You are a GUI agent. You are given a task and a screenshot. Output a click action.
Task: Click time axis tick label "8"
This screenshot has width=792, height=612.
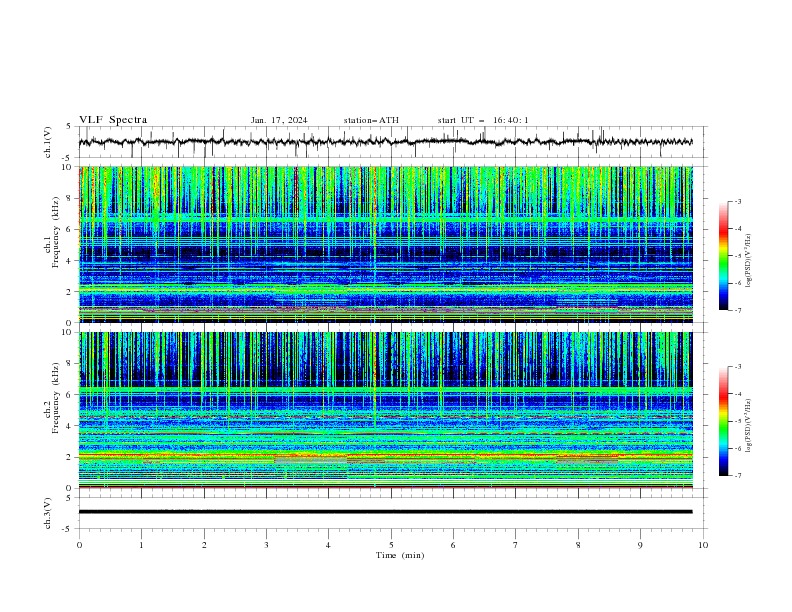click(x=578, y=545)
